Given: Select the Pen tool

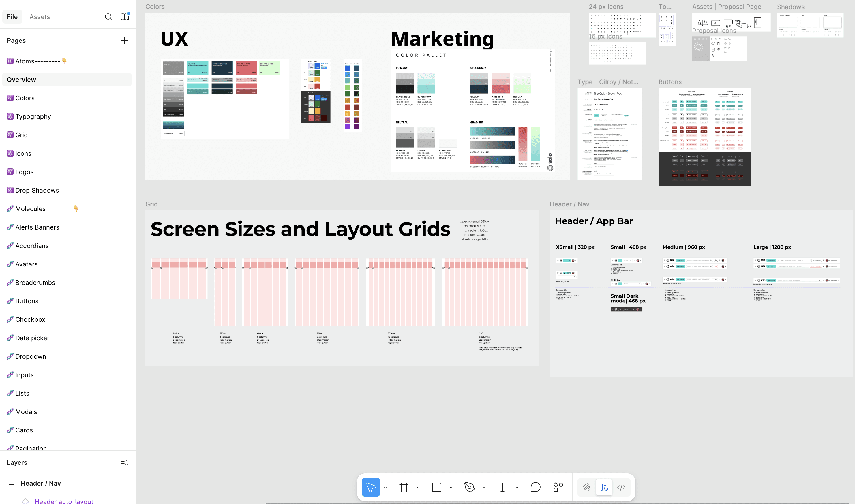Looking at the screenshot, I should click(469, 487).
